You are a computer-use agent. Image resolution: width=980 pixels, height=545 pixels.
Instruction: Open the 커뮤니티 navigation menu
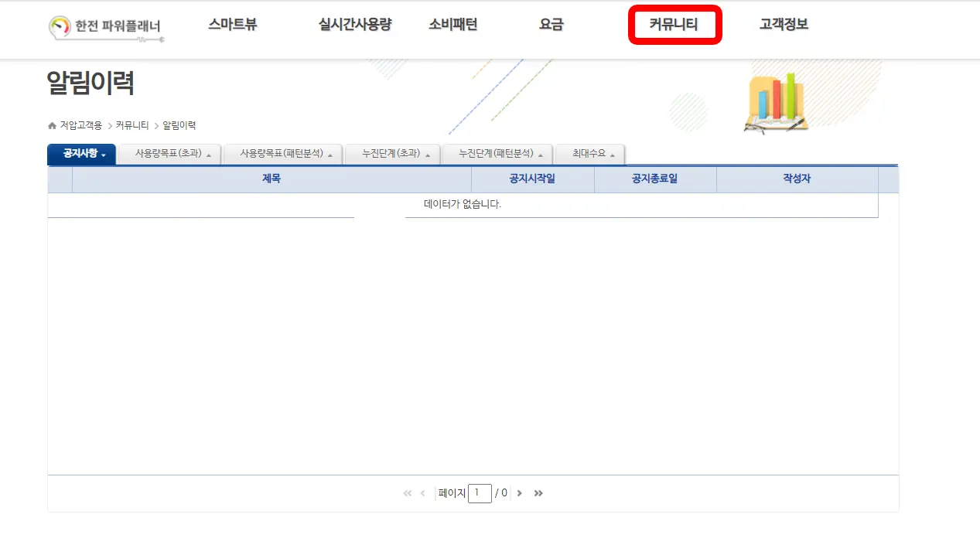(x=674, y=24)
